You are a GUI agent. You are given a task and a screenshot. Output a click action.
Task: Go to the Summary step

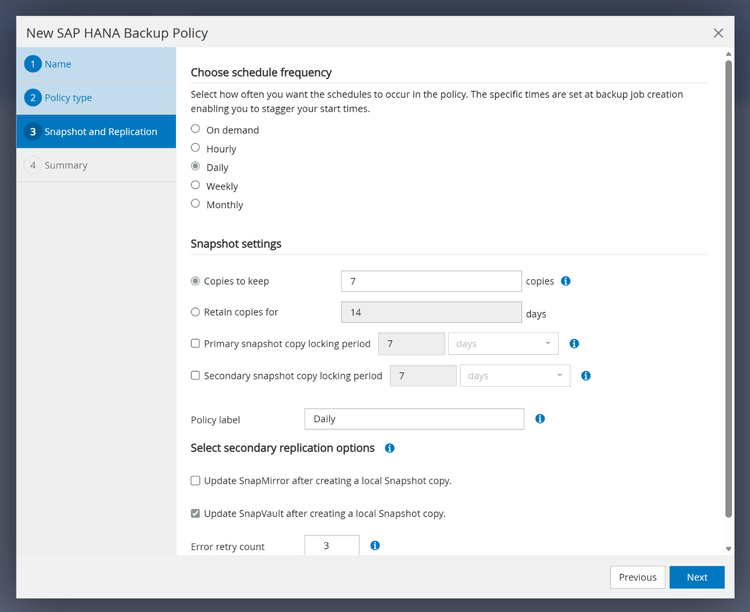[96, 165]
